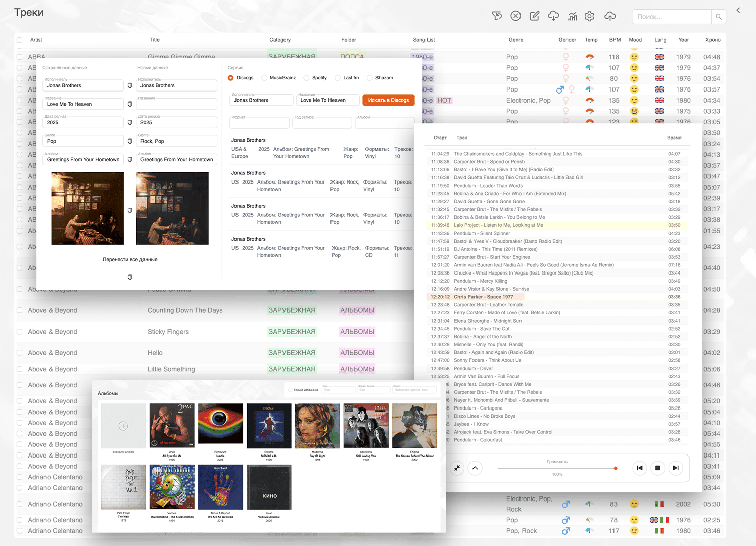
Task: Sort the table by Year column
Action: [x=684, y=40]
